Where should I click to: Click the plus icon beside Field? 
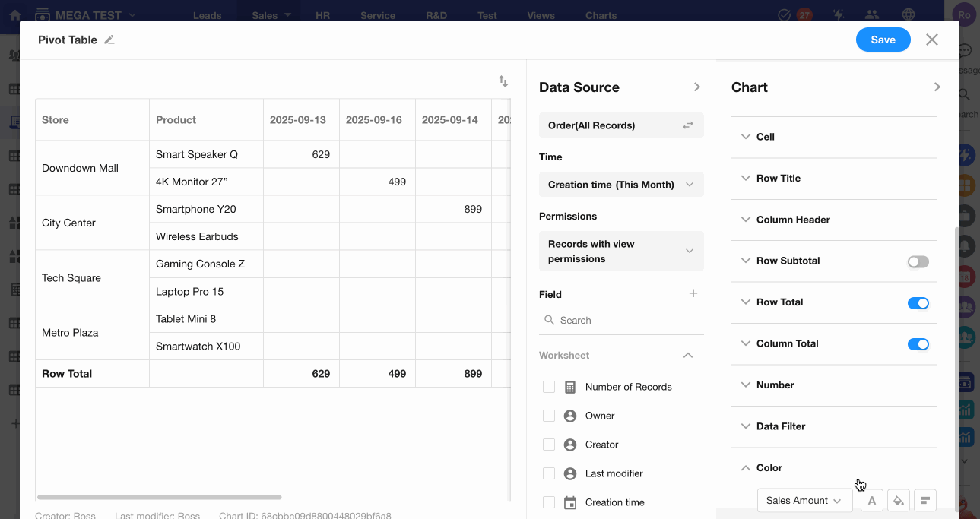[693, 294]
